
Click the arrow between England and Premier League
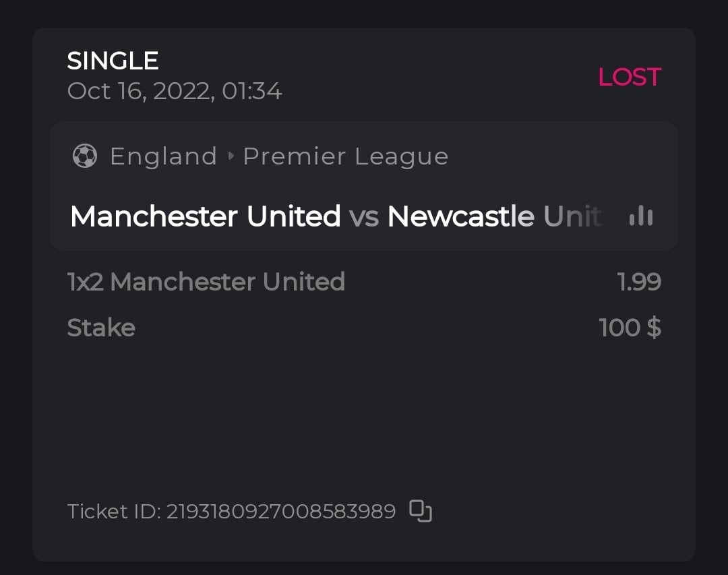pos(231,156)
